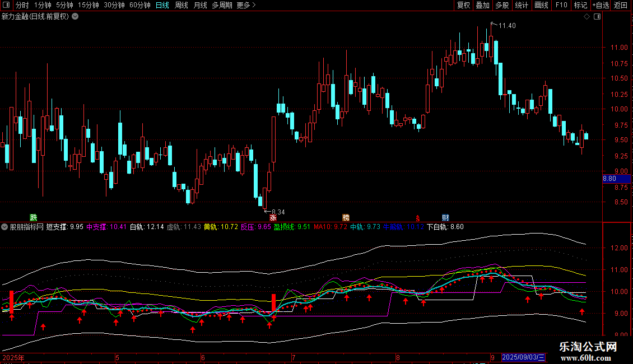Switch to 月线 monthly chart
Viewport: 633px width, 364px height.
click(200, 5)
